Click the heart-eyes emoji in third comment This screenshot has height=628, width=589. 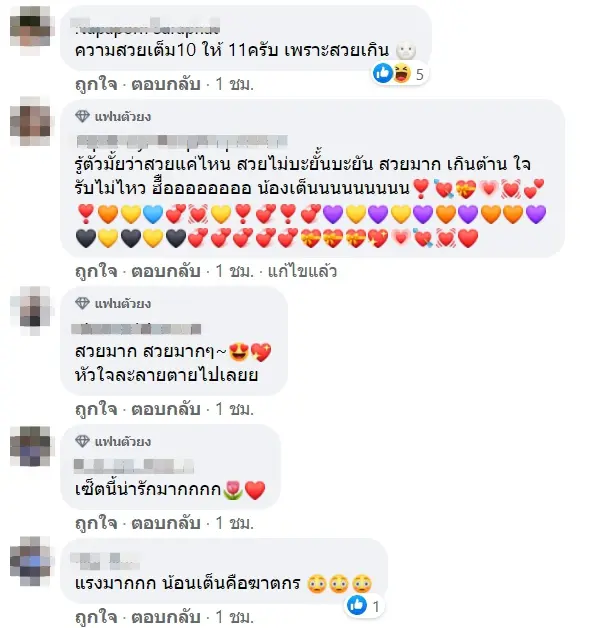coord(239,352)
